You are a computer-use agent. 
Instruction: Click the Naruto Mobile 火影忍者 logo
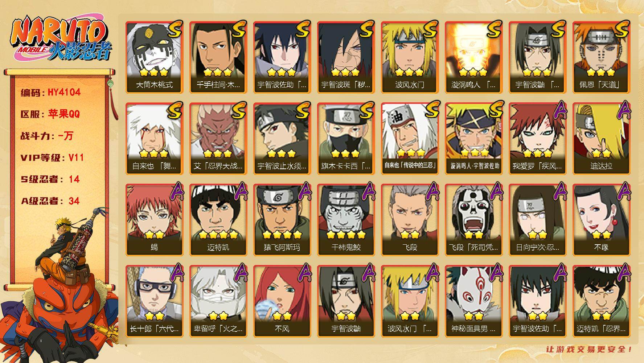click(x=61, y=39)
